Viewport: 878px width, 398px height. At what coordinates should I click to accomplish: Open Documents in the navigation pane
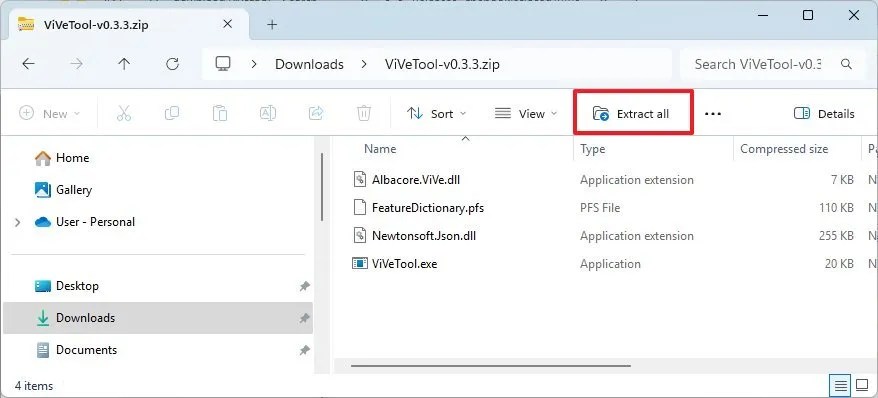(x=86, y=350)
